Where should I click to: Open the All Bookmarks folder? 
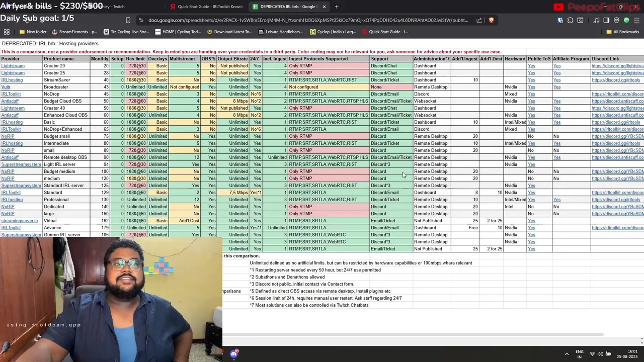[x=622, y=32]
